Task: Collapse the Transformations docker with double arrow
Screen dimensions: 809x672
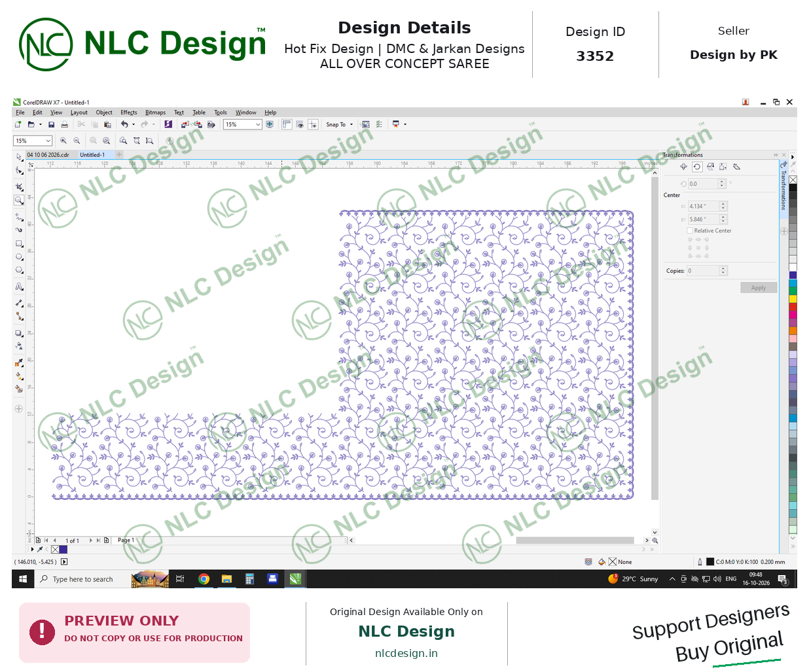Action: click(776, 155)
